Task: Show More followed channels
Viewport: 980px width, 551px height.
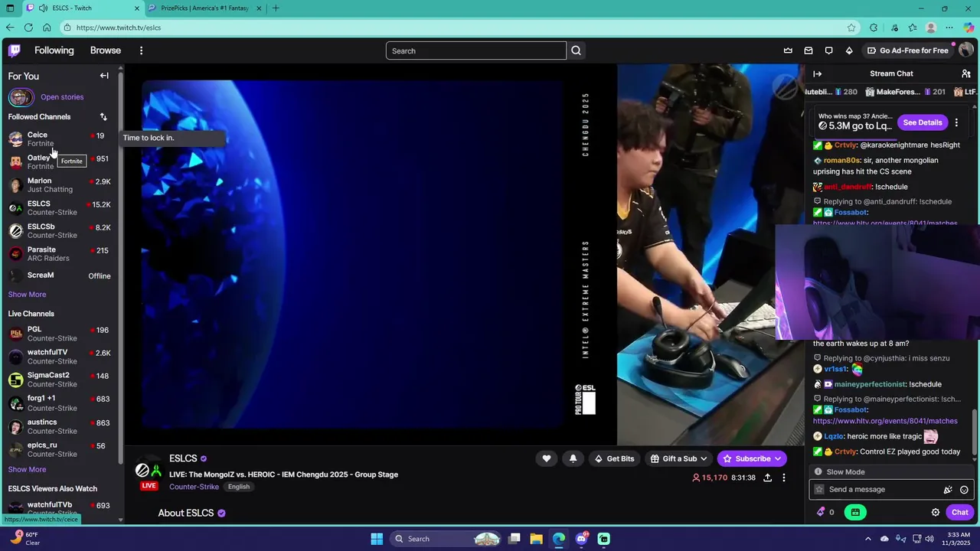Action: [x=27, y=295]
